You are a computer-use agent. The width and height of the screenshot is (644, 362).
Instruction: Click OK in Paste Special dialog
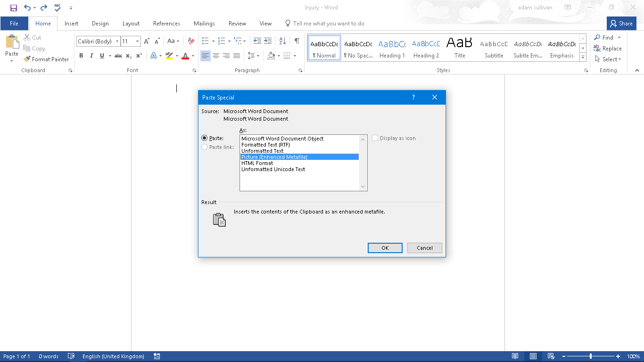point(385,248)
